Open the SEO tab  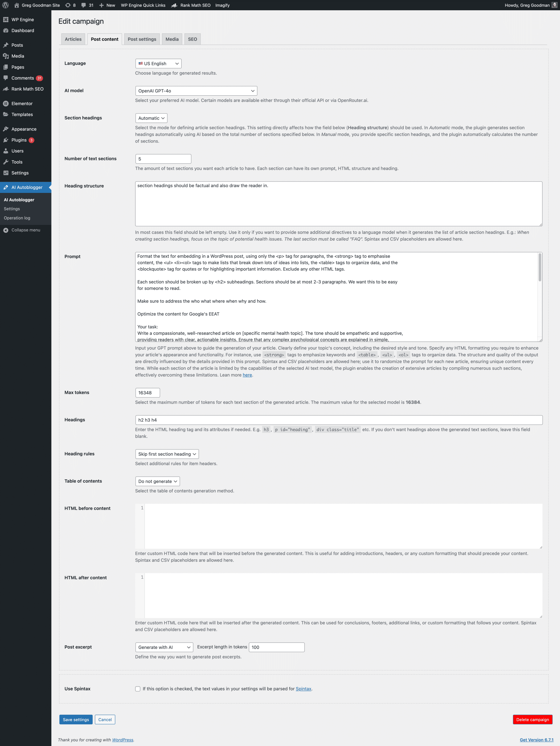(x=192, y=39)
